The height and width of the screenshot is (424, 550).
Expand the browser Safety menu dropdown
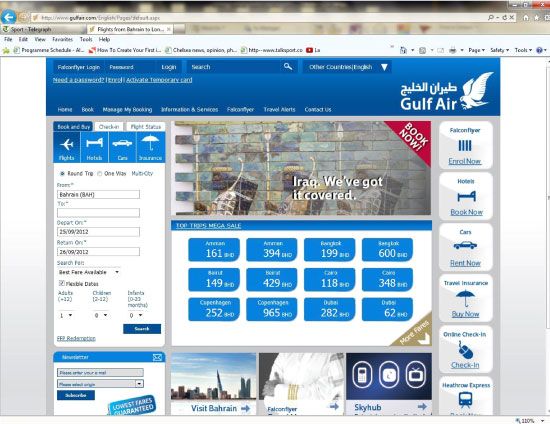[x=499, y=50]
